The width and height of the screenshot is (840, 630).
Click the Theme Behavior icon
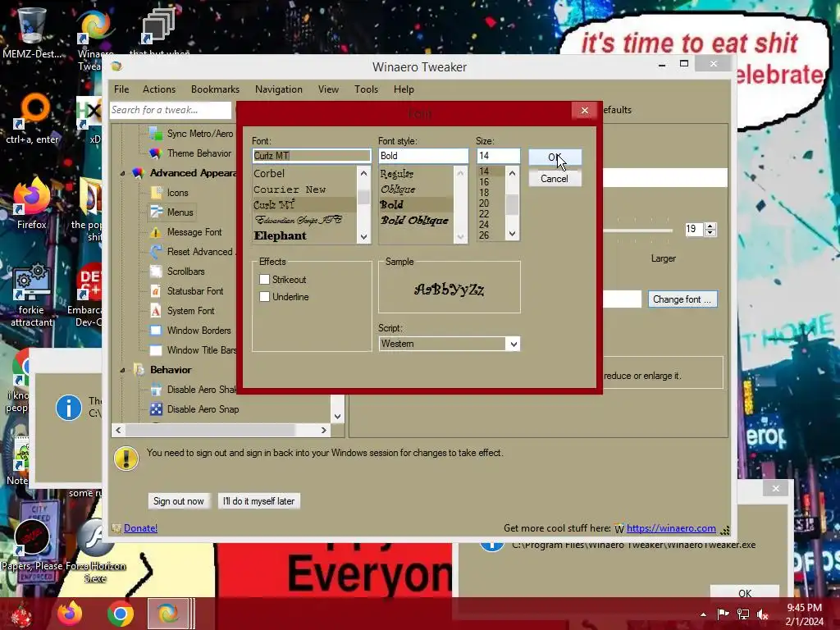(156, 153)
